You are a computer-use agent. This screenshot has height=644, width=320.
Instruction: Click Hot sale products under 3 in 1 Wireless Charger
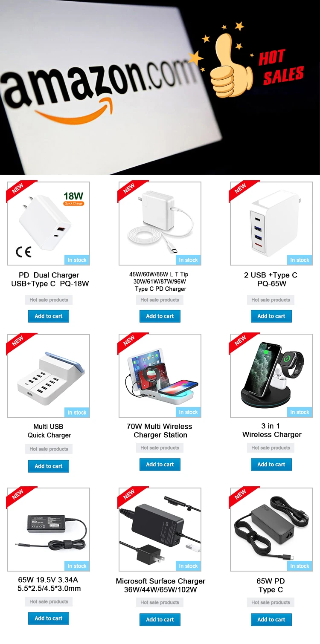point(271,448)
